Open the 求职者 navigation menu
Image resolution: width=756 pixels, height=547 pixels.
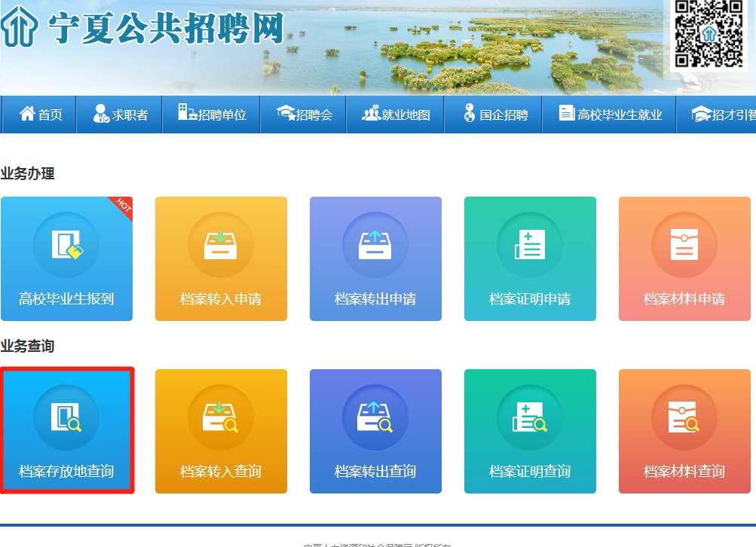tap(120, 115)
